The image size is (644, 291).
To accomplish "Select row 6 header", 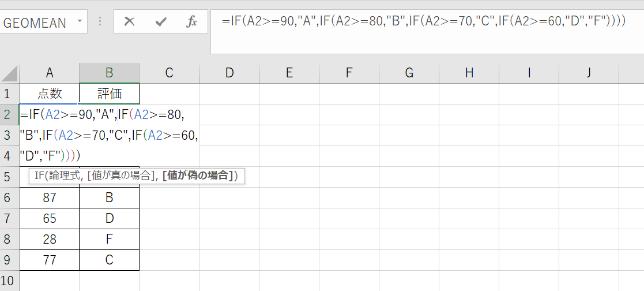I will pyautogui.click(x=8, y=197).
